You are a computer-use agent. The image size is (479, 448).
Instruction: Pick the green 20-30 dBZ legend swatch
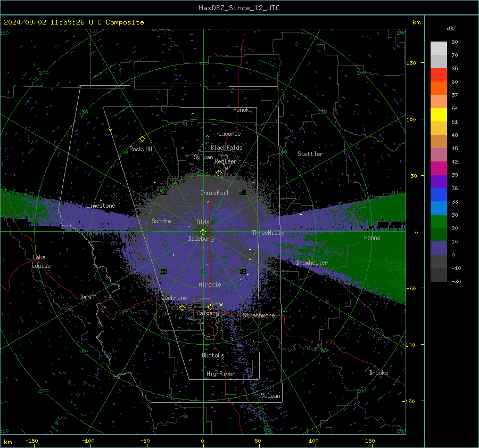[x=439, y=222]
